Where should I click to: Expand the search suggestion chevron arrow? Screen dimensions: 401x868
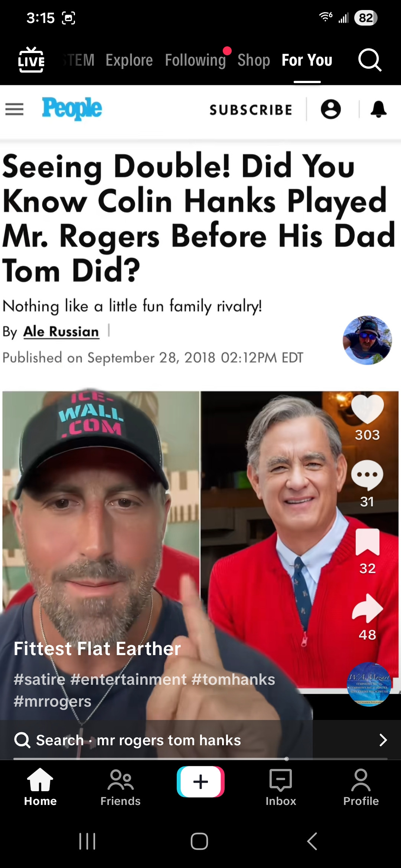point(383,740)
